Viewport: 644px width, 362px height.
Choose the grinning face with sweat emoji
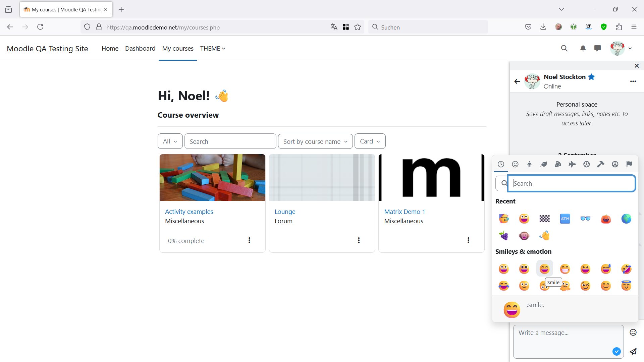[x=606, y=268]
